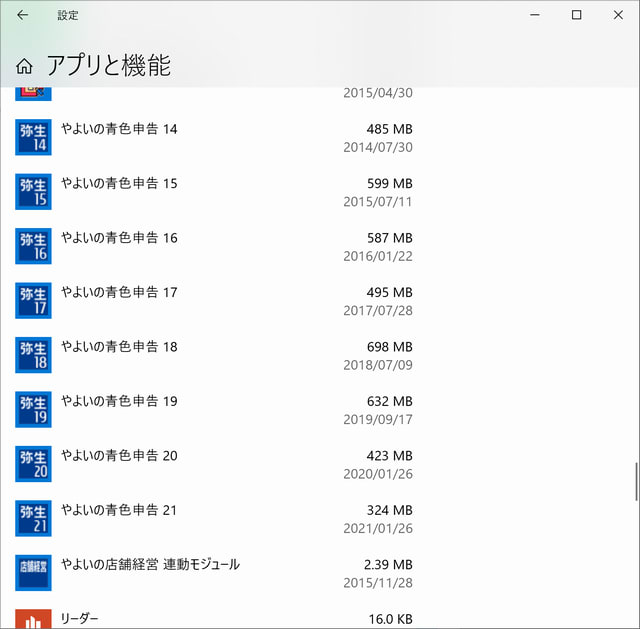Click the 632 MB size value
The width and height of the screenshot is (640, 629).
tap(389, 401)
